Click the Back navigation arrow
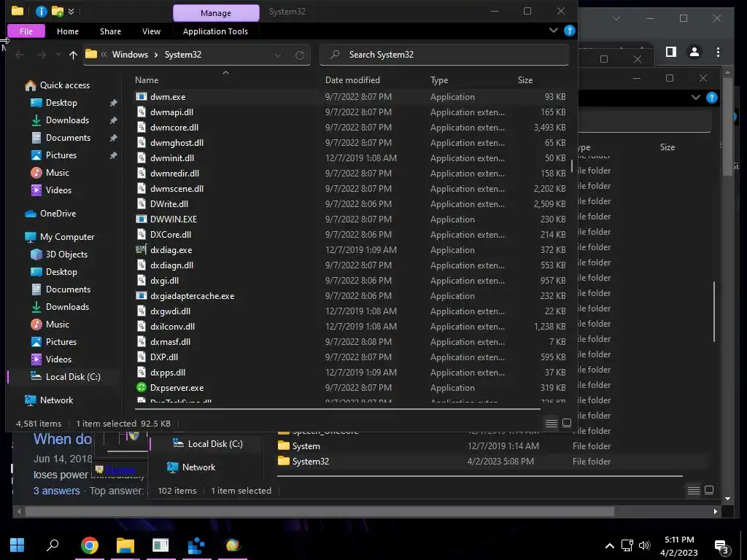 20,55
